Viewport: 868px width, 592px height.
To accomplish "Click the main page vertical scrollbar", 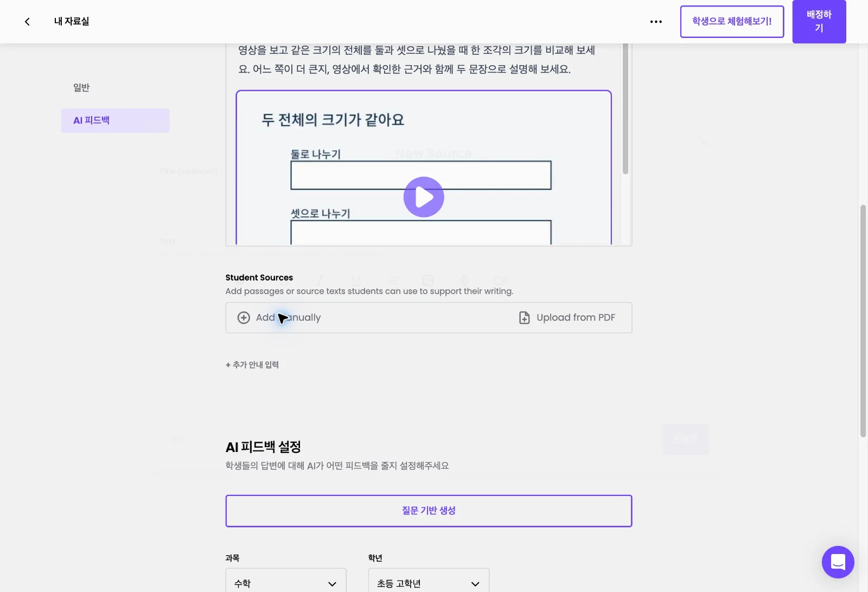I will tap(863, 321).
